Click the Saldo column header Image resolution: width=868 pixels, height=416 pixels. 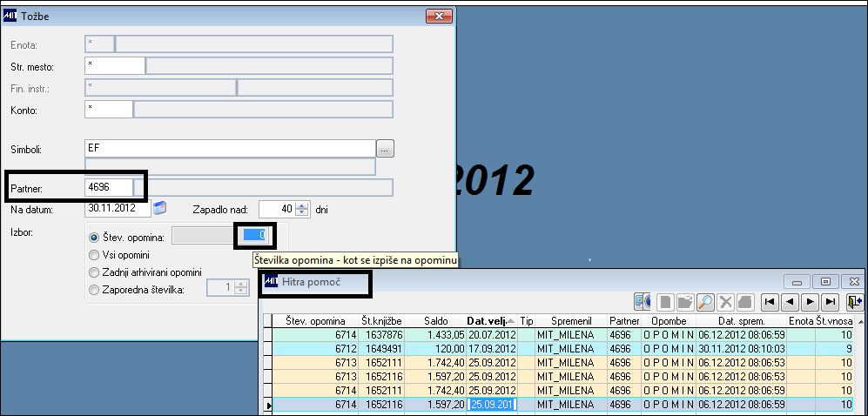point(435,321)
